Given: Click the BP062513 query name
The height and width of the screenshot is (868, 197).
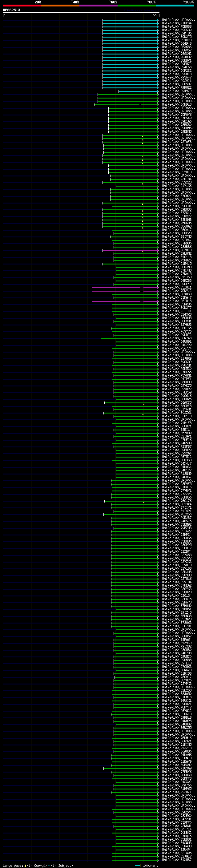Looking at the screenshot, I should tap(11, 10).
